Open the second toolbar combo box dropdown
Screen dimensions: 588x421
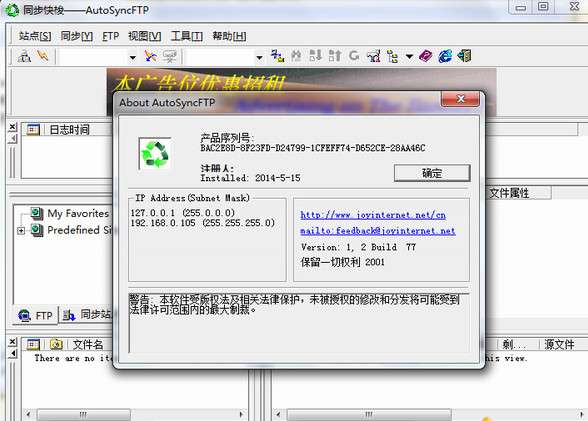(x=260, y=58)
